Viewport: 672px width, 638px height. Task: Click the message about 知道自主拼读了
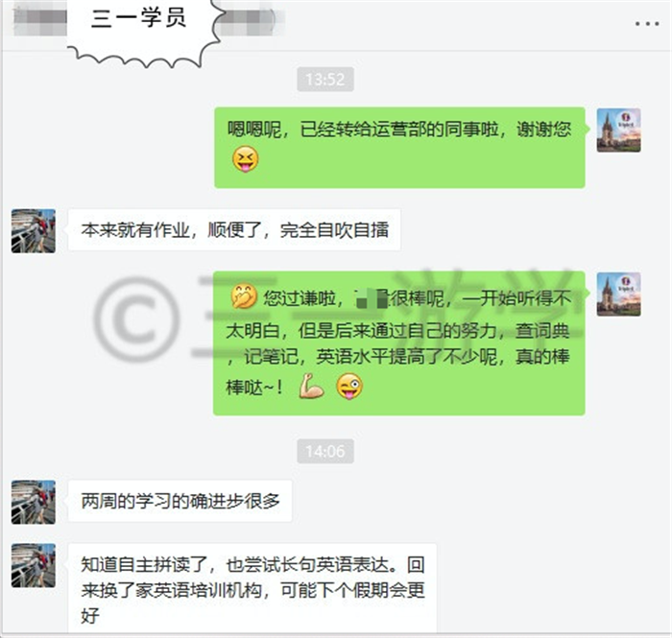pos(252,588)
